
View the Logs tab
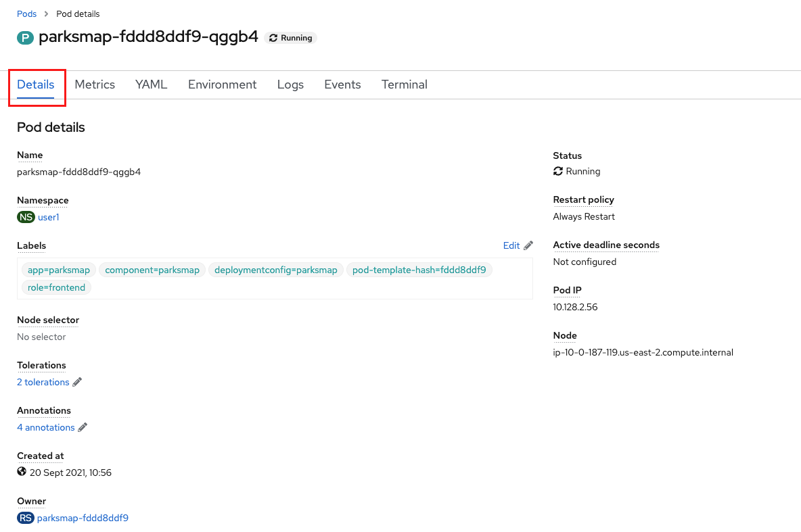point(290,84)
